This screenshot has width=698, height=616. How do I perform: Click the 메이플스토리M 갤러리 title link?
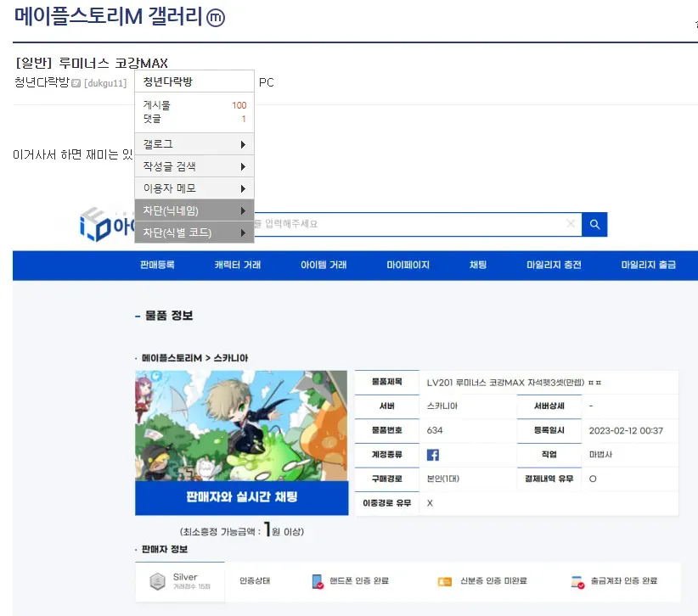tap(109, 16)
